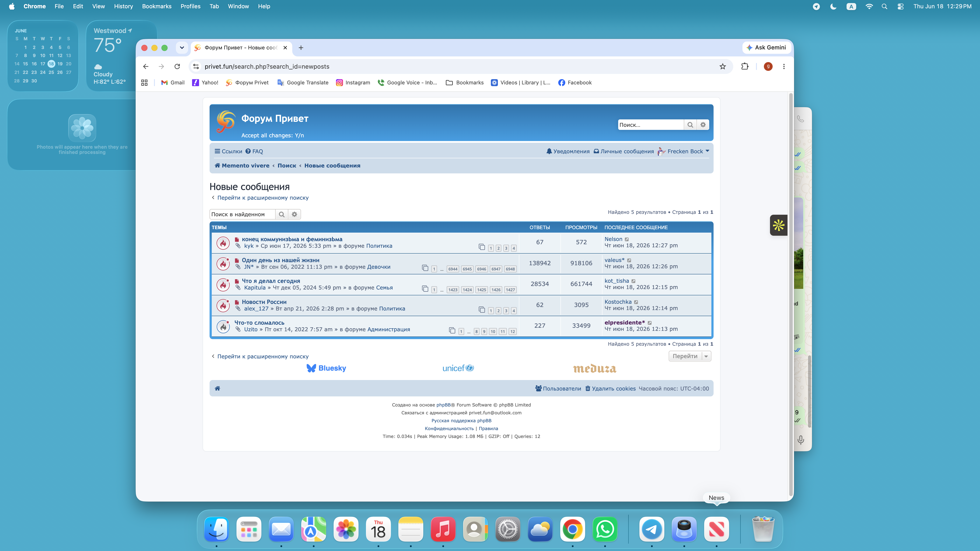Open the Уведомления notifications link
980x551 pixels.
tap(568, 151)
